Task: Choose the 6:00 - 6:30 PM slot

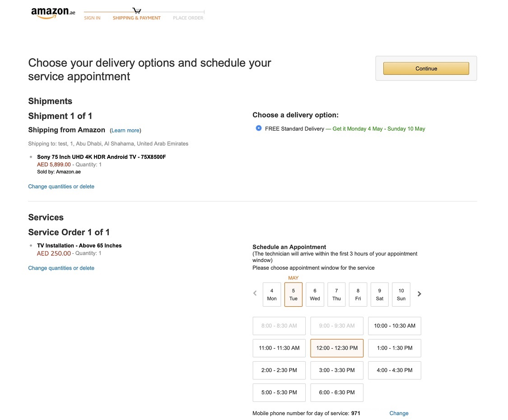Action: pyautogui.click(x=337, y=392)
